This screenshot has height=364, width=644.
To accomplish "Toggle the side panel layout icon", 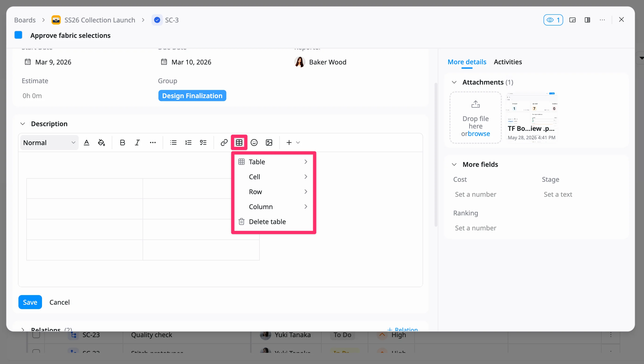I will pos(588,20).
